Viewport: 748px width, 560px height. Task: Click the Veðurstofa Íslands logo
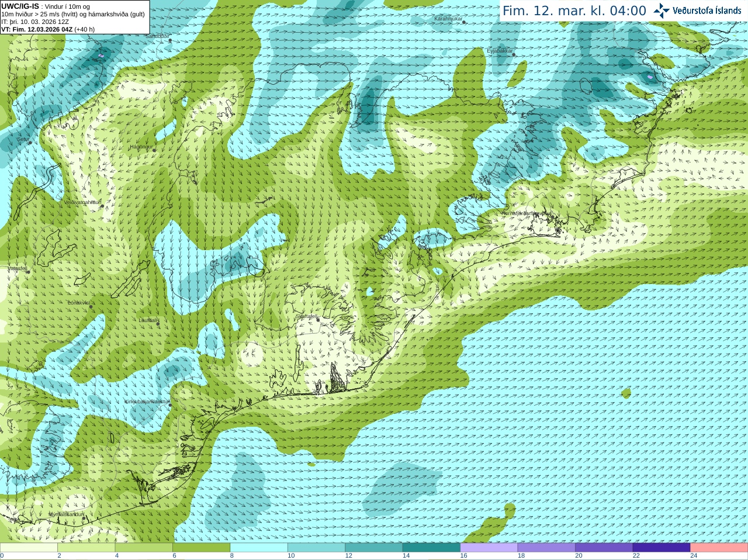tap(697, 11)
